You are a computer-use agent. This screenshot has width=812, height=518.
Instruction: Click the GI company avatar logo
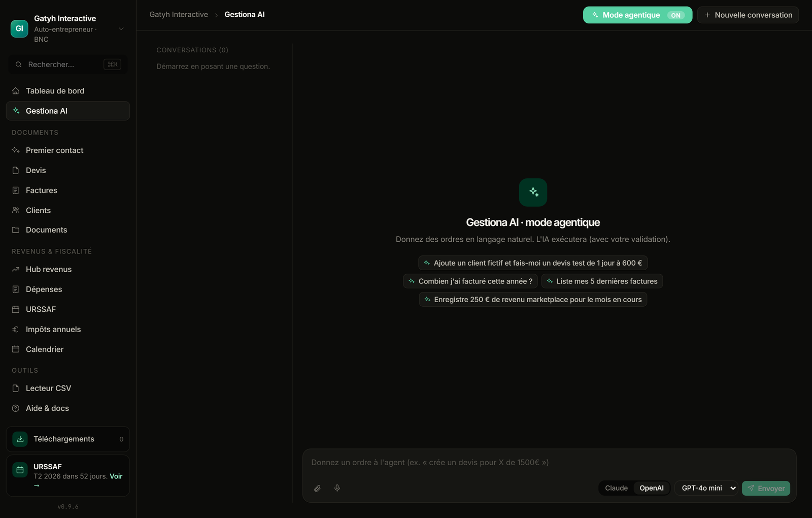19,29
